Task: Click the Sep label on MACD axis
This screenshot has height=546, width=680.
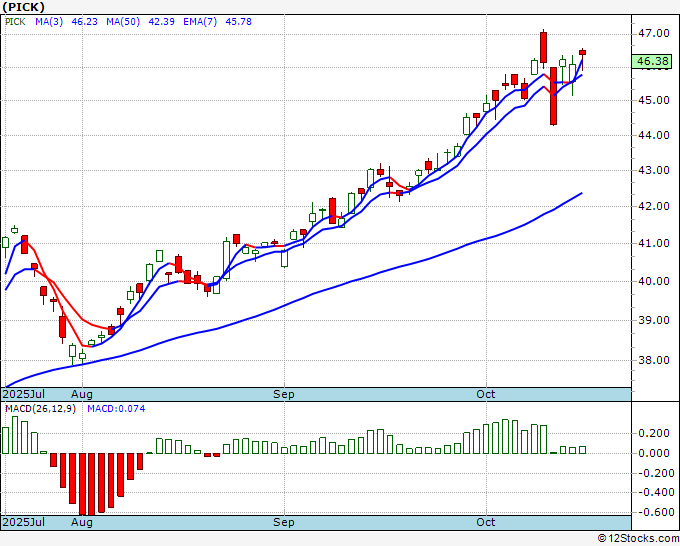Action: (x=284, y=522)
